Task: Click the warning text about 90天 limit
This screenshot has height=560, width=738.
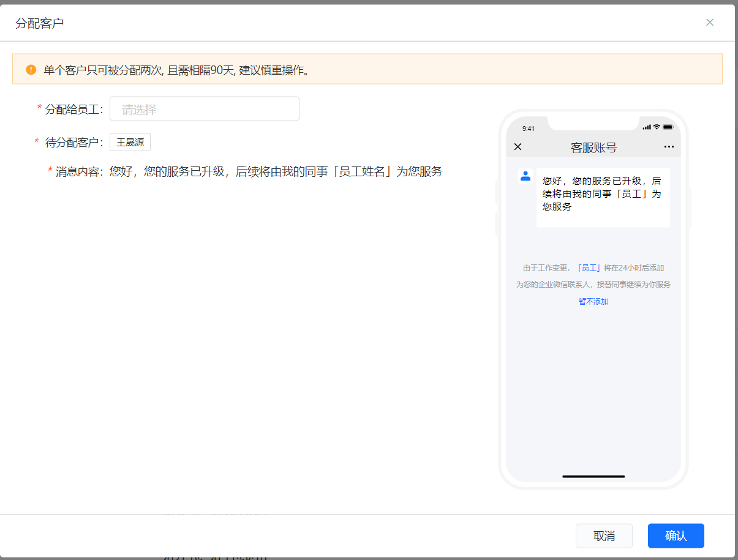Action: pos(177,70)
